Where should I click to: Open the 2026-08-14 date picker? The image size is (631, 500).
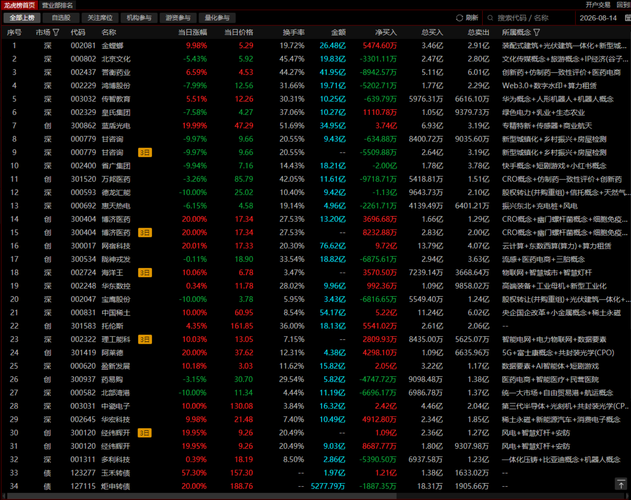(598, 18)
